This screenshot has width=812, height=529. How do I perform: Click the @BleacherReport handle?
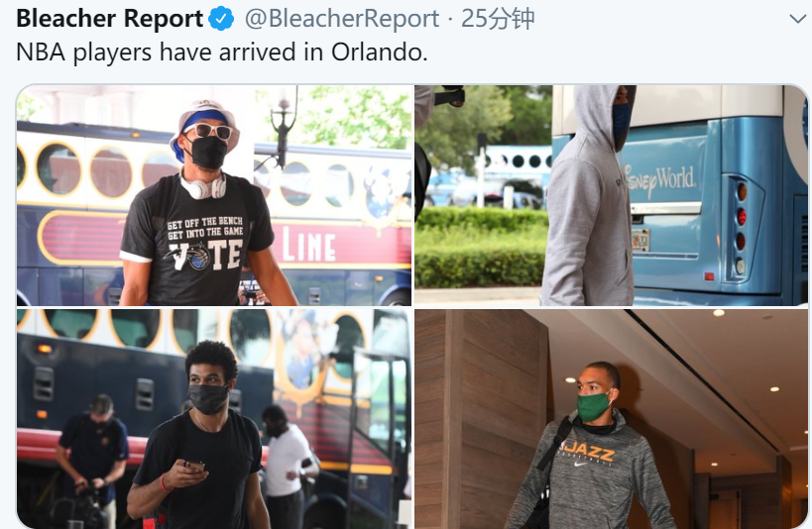click(342, 19)
